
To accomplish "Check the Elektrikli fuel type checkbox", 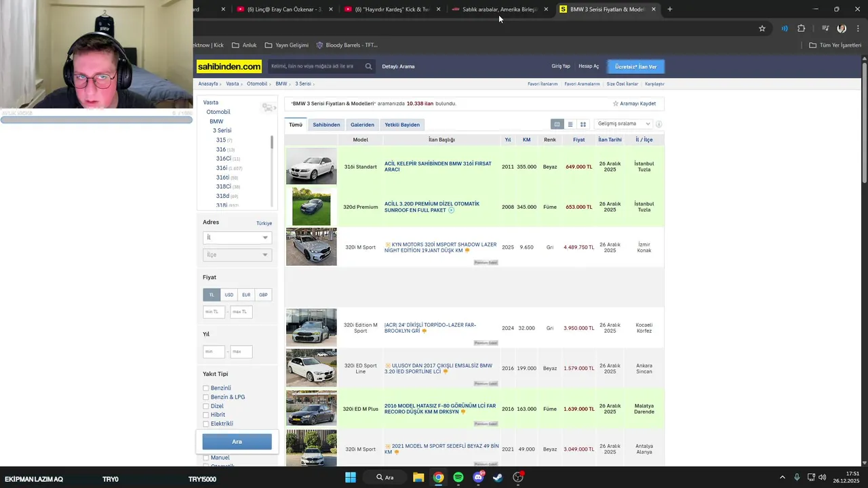I will click(205, 424).
